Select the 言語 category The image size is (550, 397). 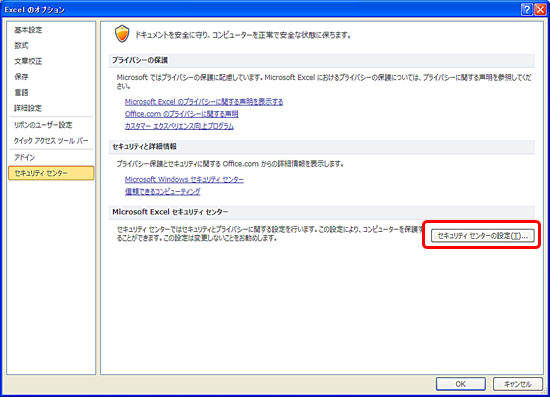(x=21, y=92)
